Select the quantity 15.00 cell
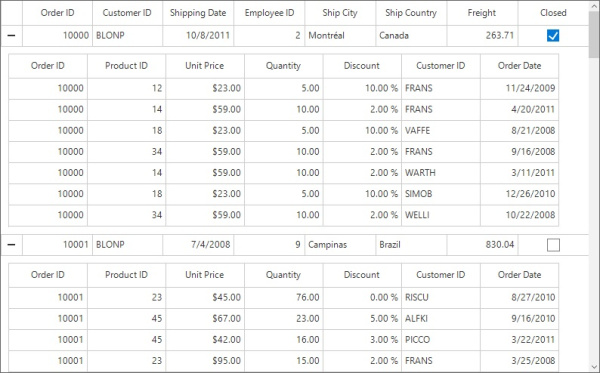 pyautogui.click(x=283, y=361)
